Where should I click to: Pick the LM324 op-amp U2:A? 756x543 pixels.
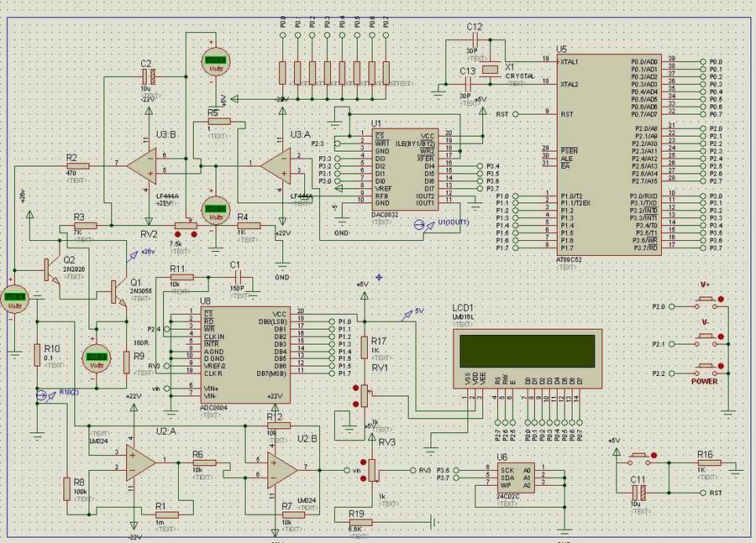click(x=140, y=463)
